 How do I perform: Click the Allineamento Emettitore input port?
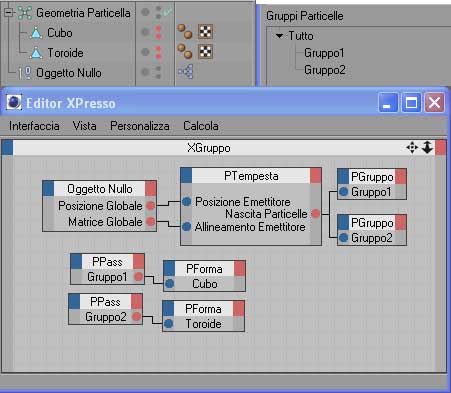[x=187, y=227]
